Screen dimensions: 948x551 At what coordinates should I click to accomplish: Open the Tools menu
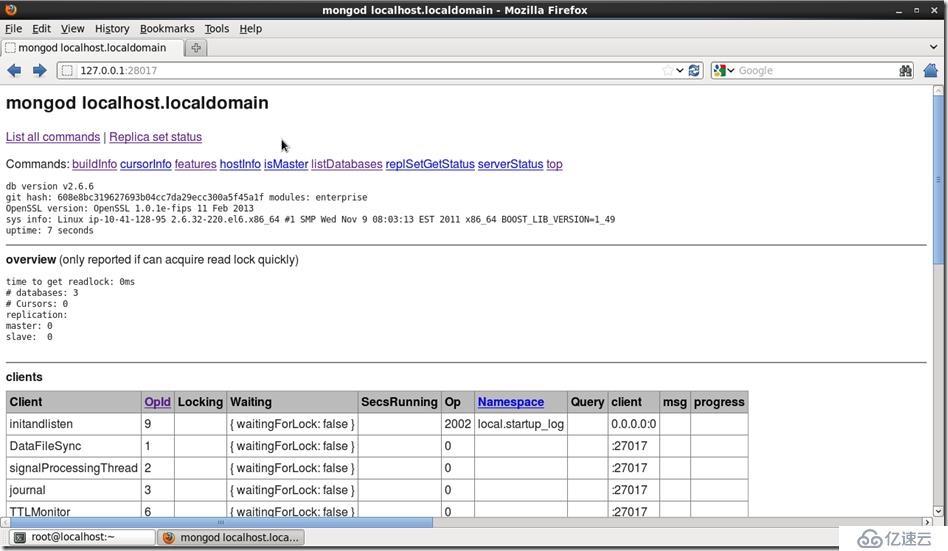[x=216, y=28]
